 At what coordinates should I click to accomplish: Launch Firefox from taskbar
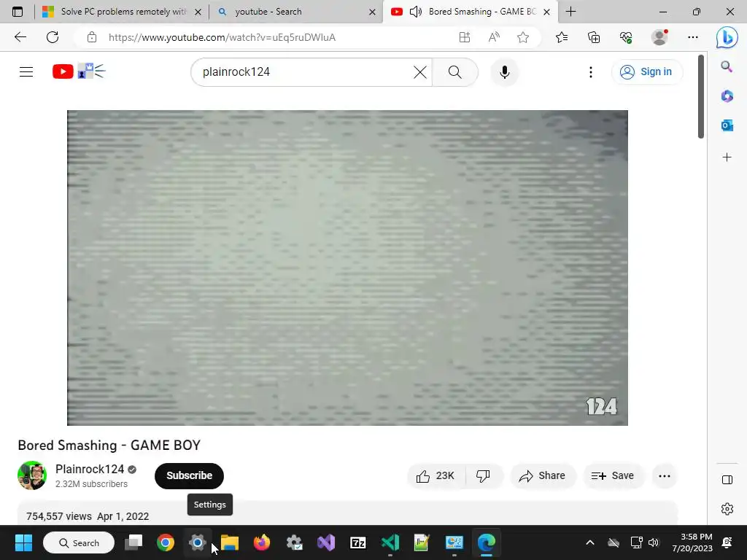[262, 542]
